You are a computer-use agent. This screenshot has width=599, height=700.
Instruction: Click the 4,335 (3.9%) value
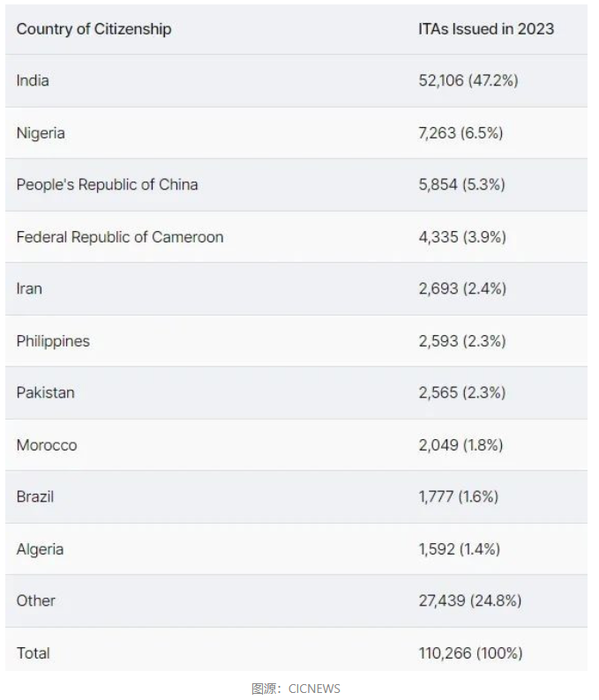click(x=462, y=236)
